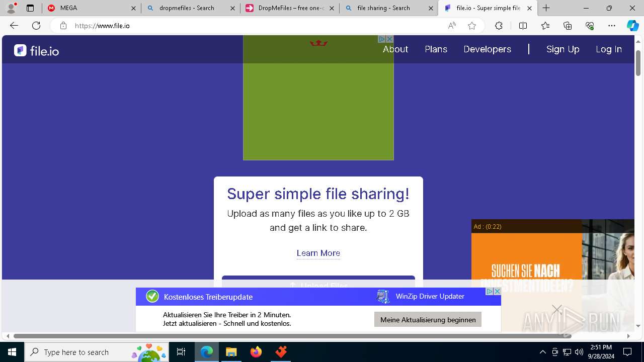This screenshot has width=644, height=362.
Task: Enable split screen icon
Action: click(x=523, y=26)
